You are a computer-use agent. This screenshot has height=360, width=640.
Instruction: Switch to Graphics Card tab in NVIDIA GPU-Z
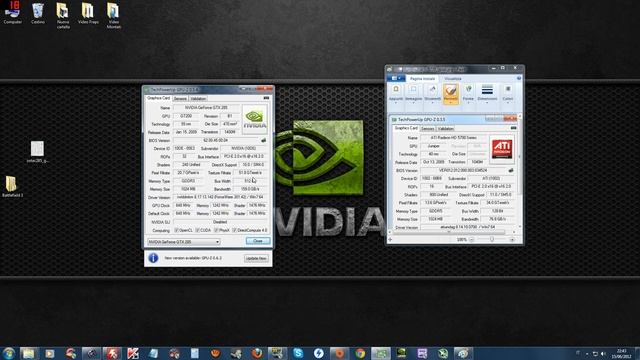158,98
